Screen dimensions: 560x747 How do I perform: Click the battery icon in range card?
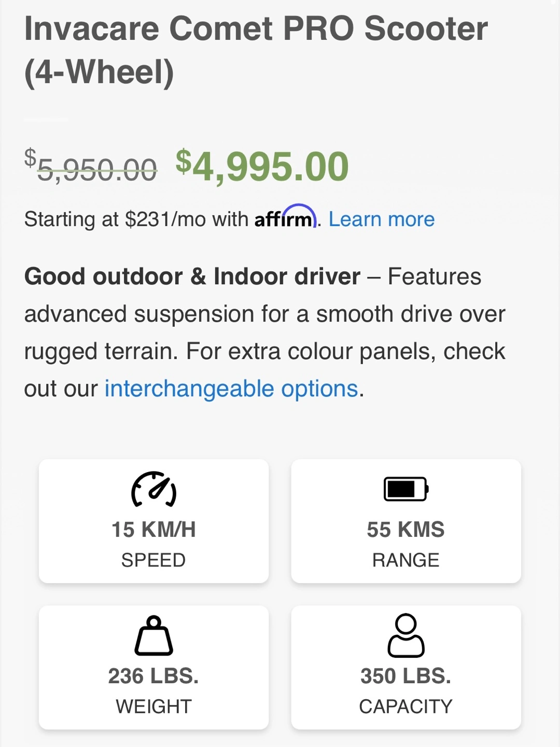click(x=406, y=489)
